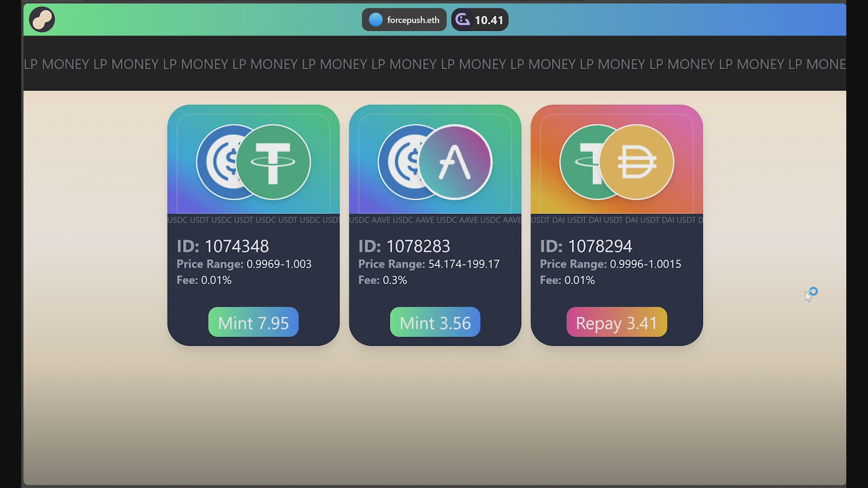Select the ID: 1078294 text

tap(586, 246)
